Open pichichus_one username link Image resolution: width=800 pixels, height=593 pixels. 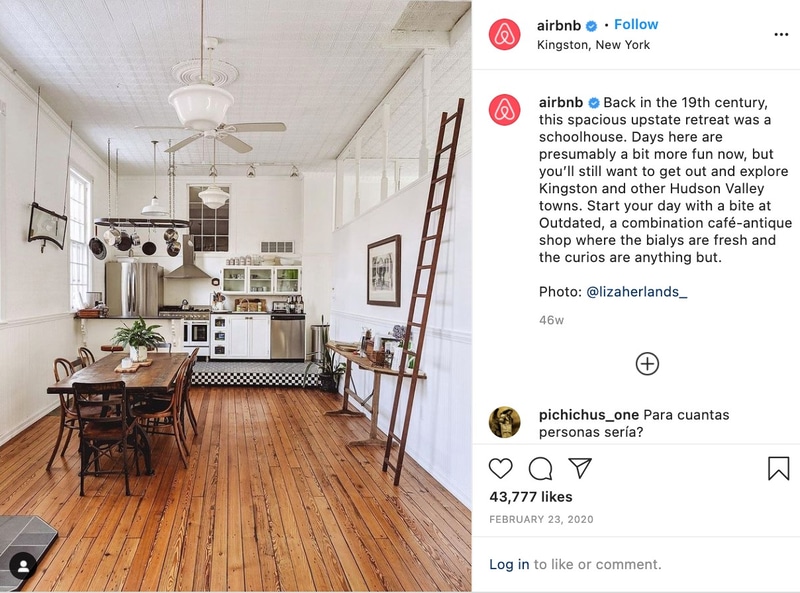tap(588, 415)
